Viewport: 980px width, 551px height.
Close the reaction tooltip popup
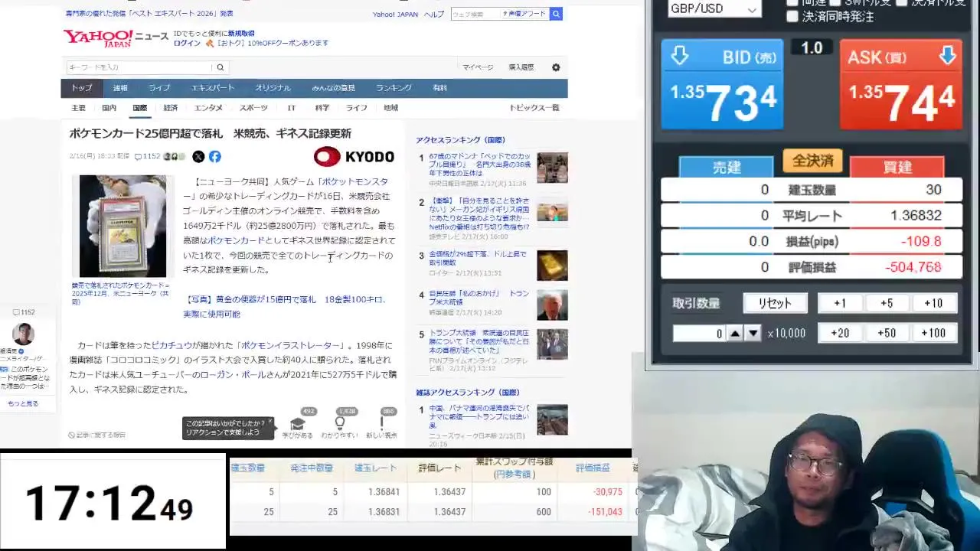(x=270, y=422)
